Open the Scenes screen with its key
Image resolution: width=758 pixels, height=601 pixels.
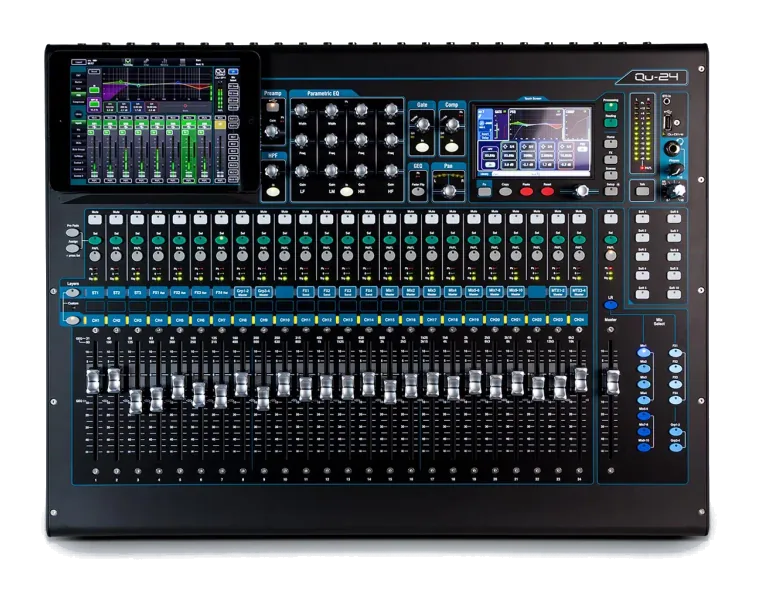tap(611, 175)
